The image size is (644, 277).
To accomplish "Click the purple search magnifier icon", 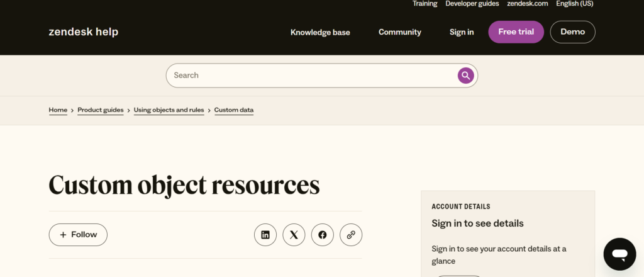I will click(x=465, y=76).
